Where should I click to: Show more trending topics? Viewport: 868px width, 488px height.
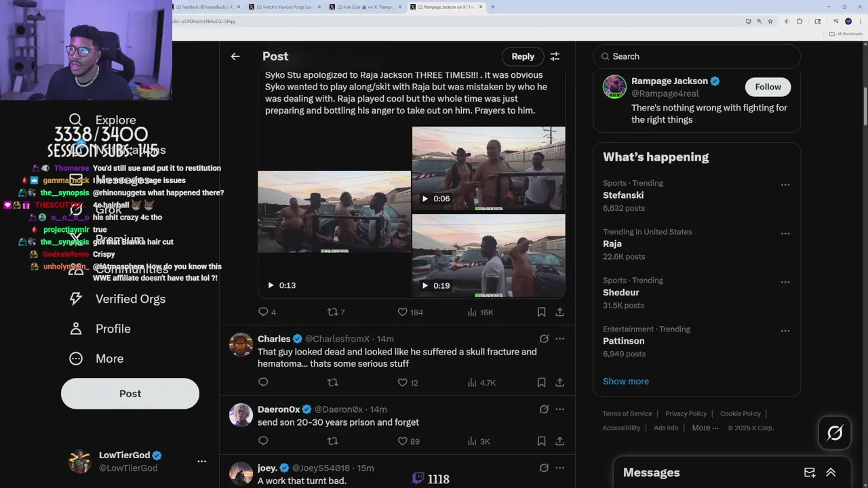(626, 381)
